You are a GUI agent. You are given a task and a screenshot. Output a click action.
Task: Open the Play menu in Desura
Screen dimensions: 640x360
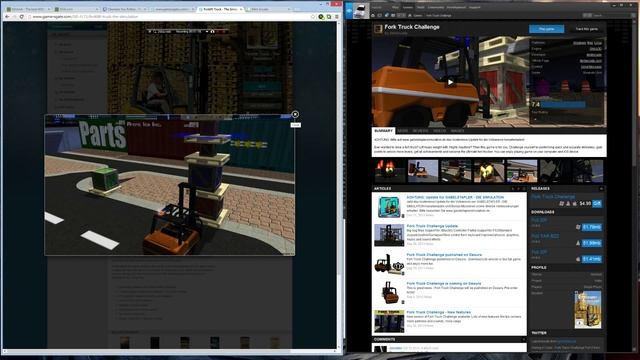[395, 7]
